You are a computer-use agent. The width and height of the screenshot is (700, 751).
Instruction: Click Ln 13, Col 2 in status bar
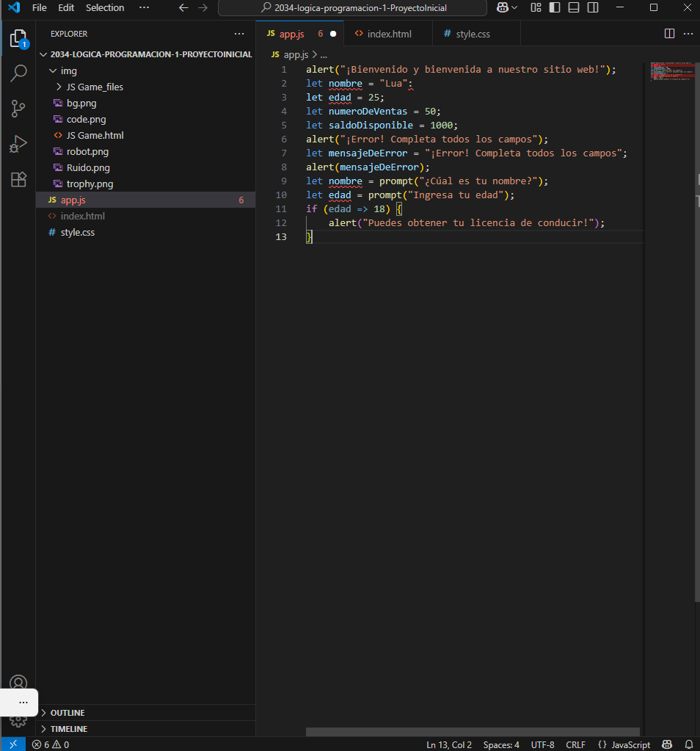(448, 745)
